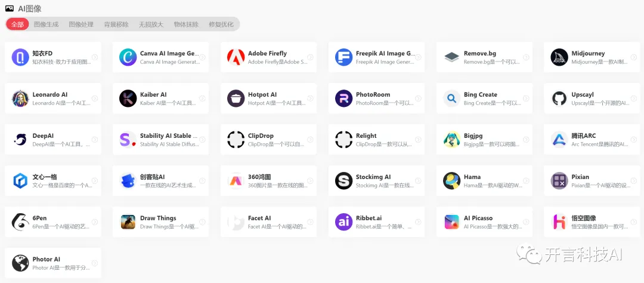Click the Leonardo AI portrait icon
Screen dimensions: 644x283
pyautogui.click(x=20, y=99)
